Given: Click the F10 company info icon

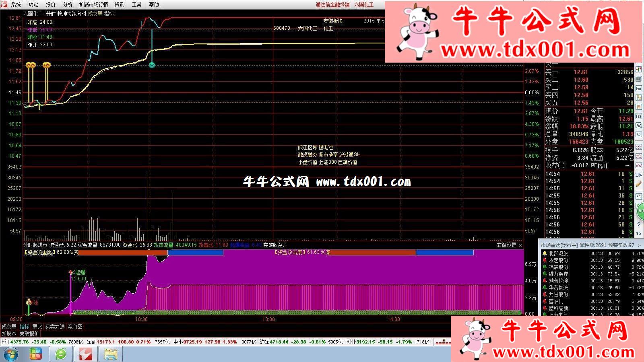Looking at the screenshot, I should click(639, 88).
